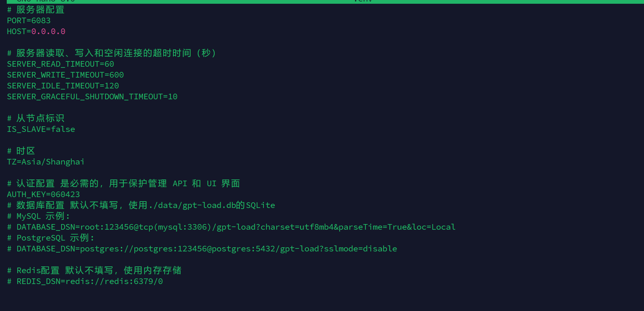644x311 pixels.
Task: Select the SERVER_IDLE_TIMEOUT=120 line
Action: 63,86
